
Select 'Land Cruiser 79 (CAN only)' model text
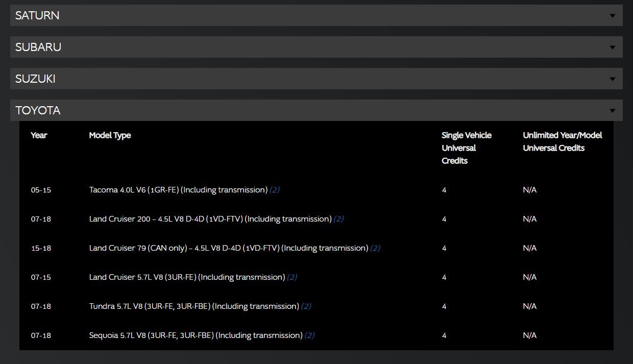pos(138,248)
